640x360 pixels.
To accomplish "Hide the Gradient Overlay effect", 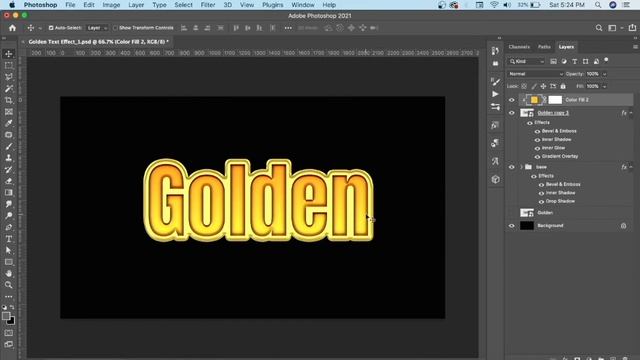I will pos(537,156).
